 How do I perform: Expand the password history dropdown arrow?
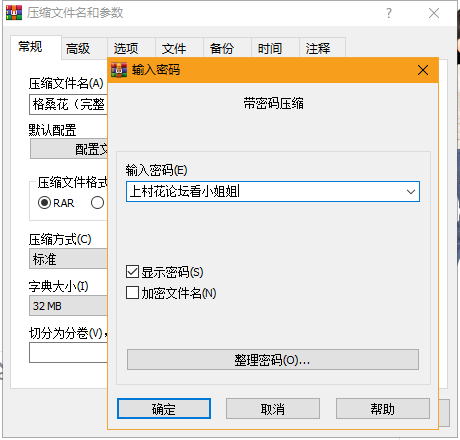coord(411,192)
